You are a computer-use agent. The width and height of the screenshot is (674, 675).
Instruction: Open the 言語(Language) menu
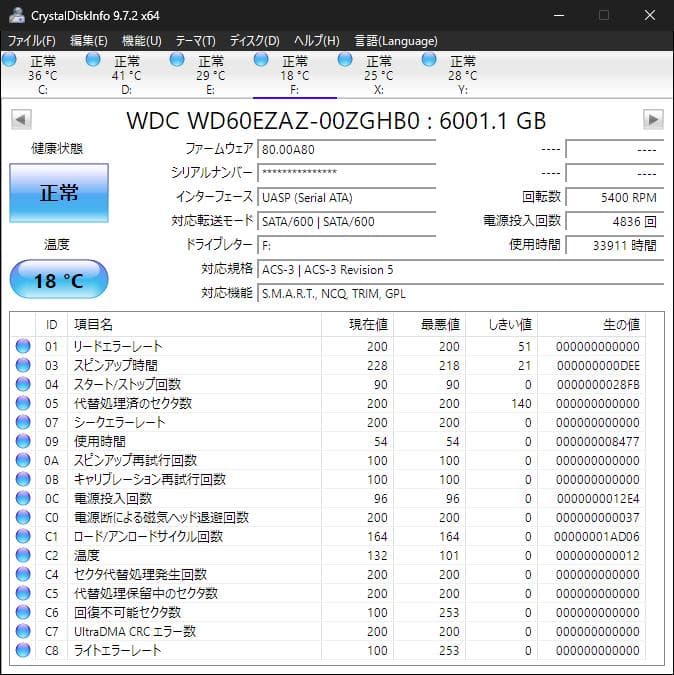click(x=396, y=41)
